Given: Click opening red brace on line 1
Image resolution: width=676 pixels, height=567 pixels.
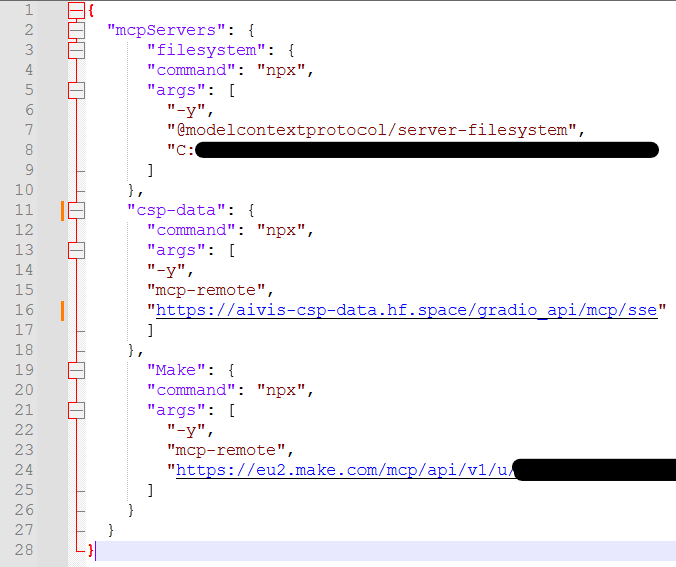Looking at the screenshot, I should click(x=91, y=11).
